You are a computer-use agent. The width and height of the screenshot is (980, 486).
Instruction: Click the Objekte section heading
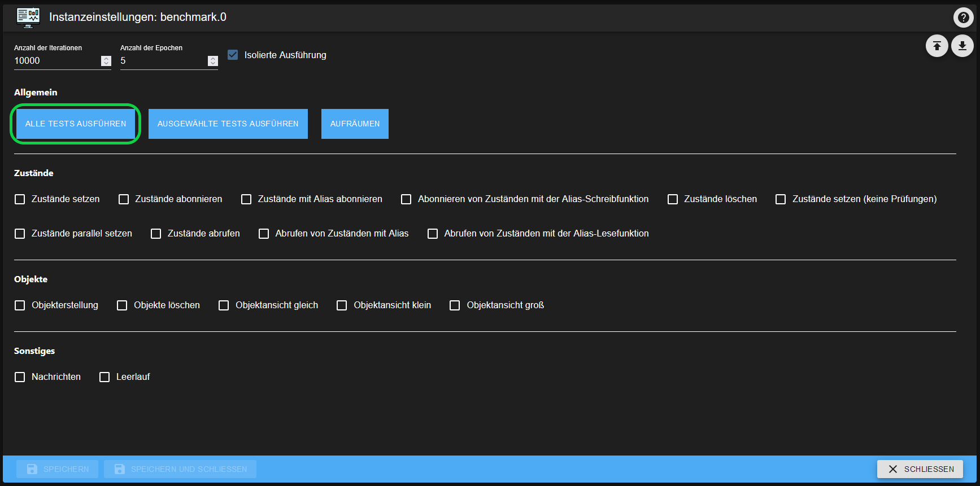click(31, 279)
